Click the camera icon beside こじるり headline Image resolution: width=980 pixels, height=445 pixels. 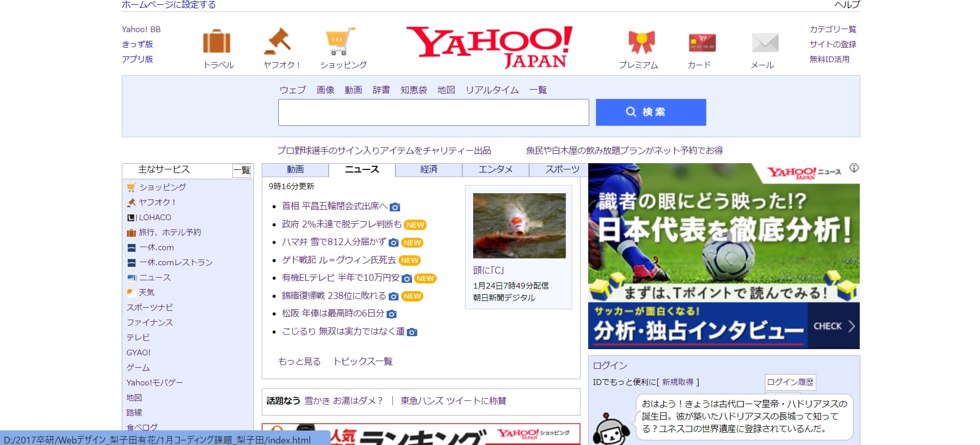point(412,332)
